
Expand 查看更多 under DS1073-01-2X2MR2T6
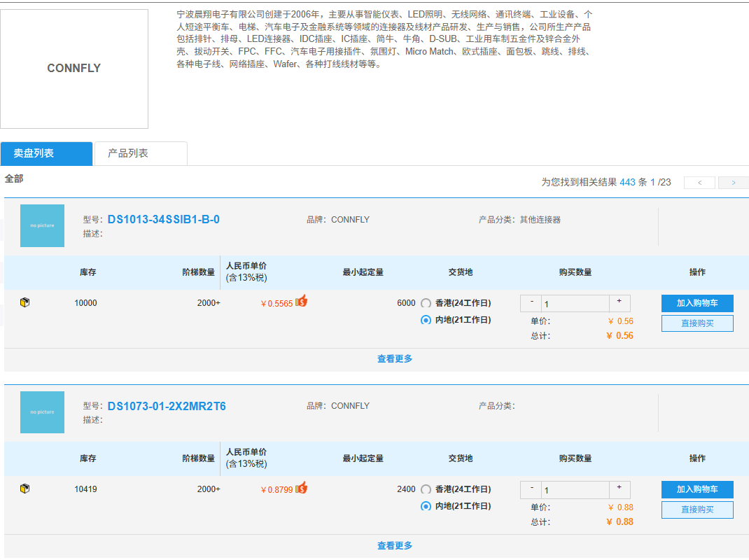[395, 546]
